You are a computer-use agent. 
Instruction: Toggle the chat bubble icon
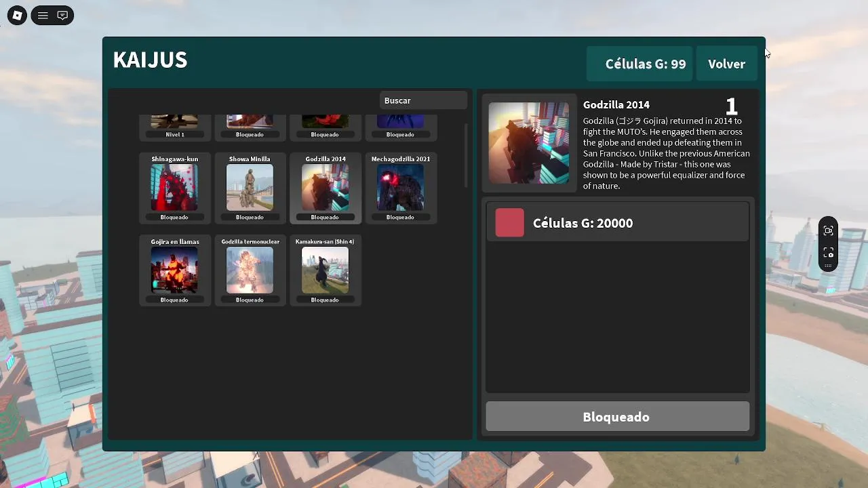[62, 16]
